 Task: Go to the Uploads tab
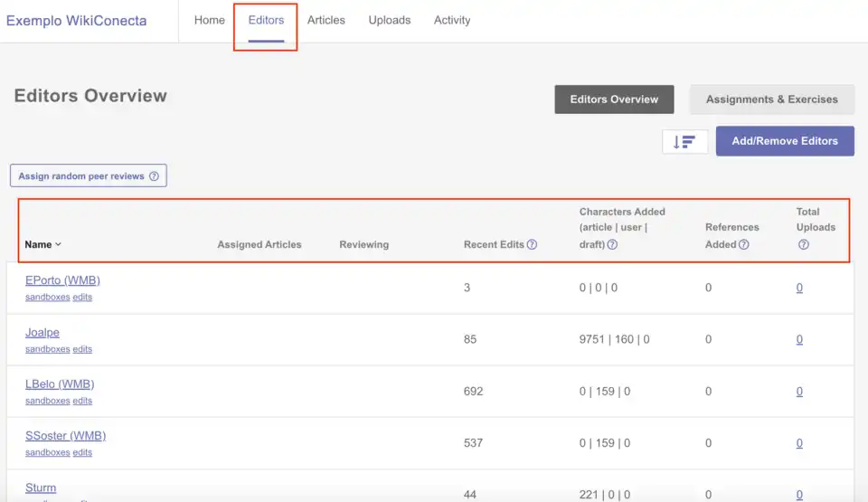[x=390, y=20]
